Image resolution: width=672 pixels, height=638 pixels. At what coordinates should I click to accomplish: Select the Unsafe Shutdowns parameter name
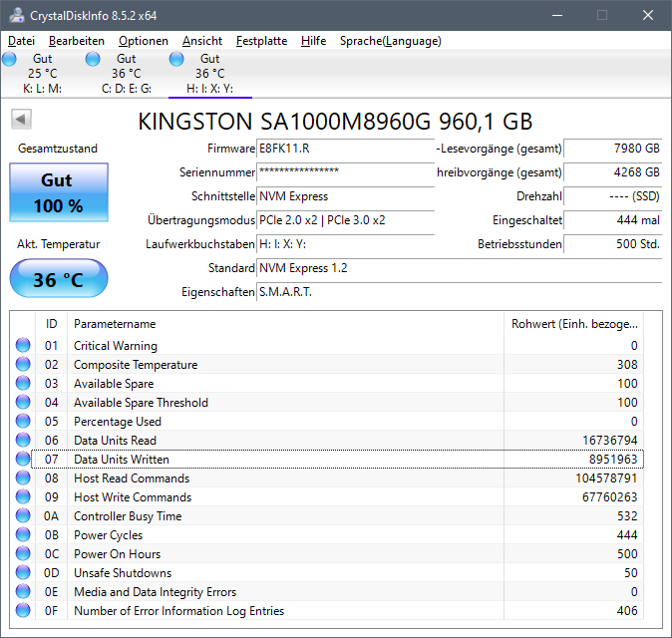(x=123, y=573)
